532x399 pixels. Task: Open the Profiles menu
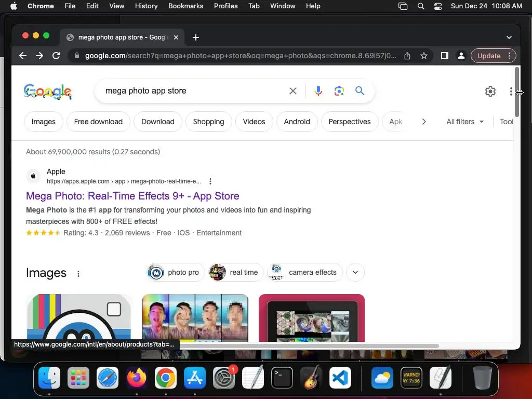(225, 6)
